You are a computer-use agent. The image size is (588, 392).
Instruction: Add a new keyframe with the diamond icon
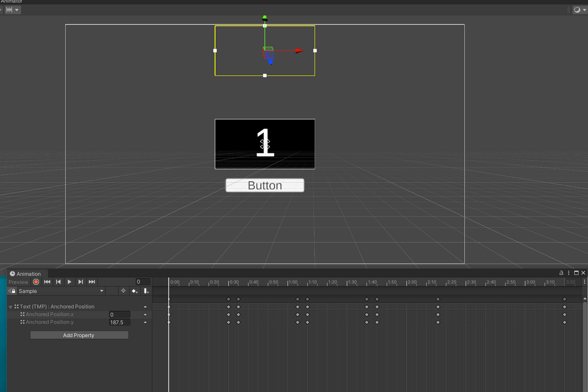(135, 291)
